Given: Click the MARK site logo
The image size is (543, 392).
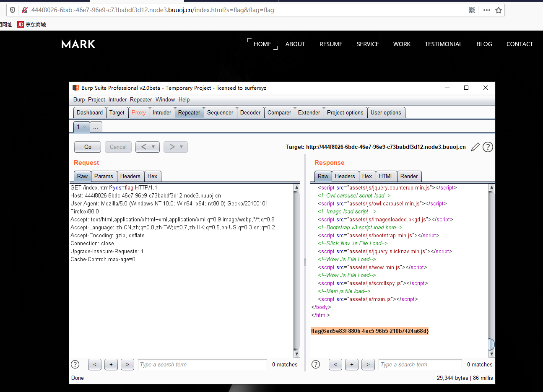Looking at the screenshot, I should (78, 44).
